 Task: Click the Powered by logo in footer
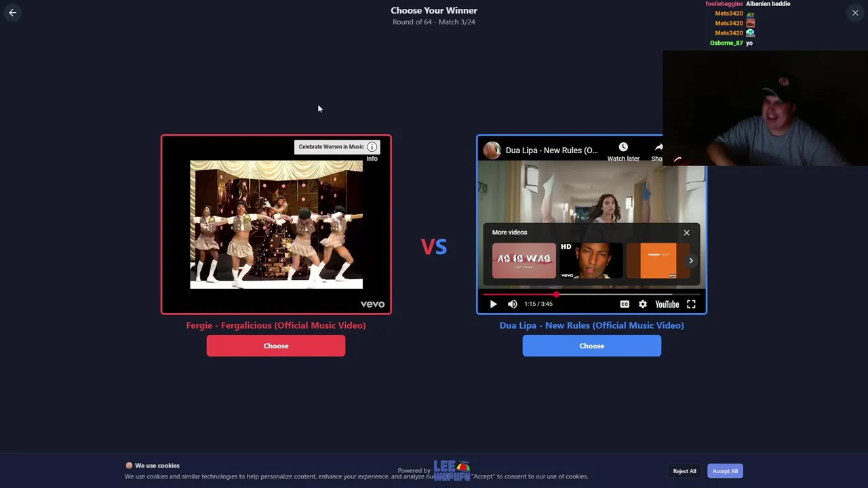coord(452,470)
